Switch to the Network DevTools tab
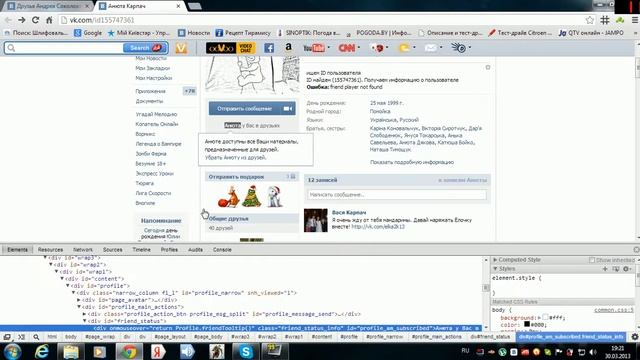 click(x=83, y=249)
